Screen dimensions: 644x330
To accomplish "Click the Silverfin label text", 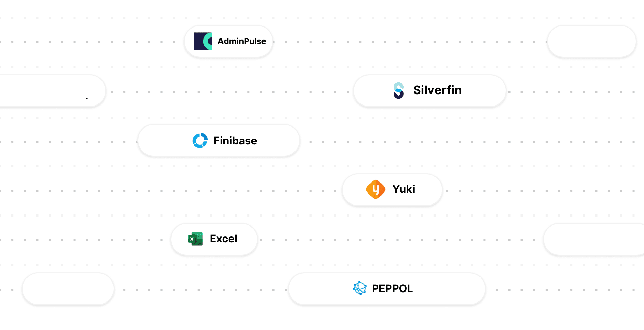I will 437,90.
